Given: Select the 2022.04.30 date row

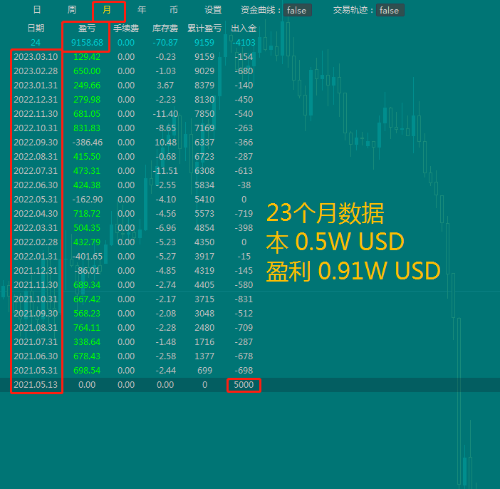Looking at the screenshot, I should [x=36, y=214].
